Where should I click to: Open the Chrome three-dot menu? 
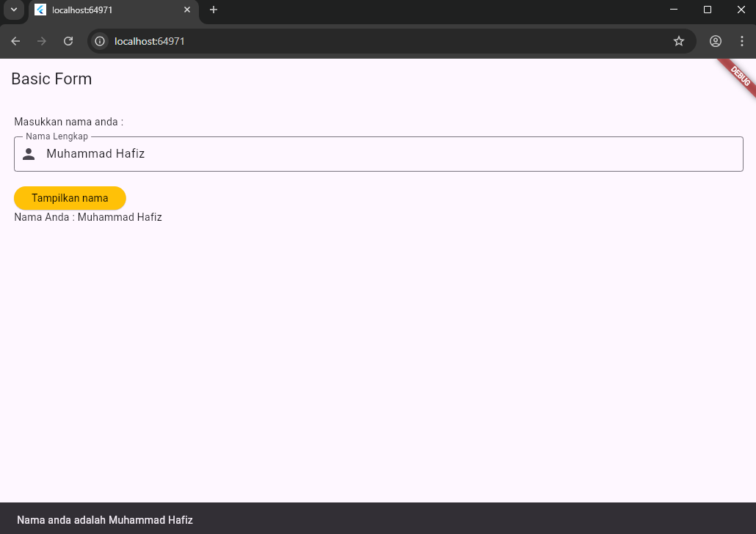tap(742, 41)
